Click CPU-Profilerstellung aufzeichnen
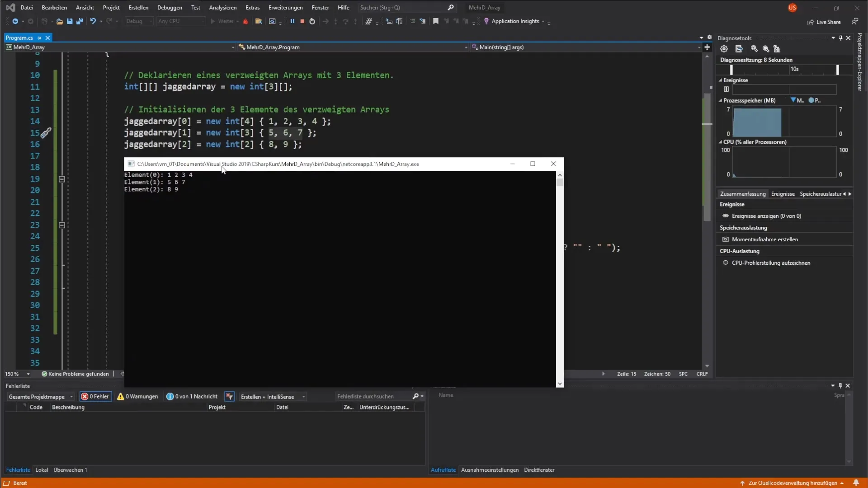 tap(771, 263)
